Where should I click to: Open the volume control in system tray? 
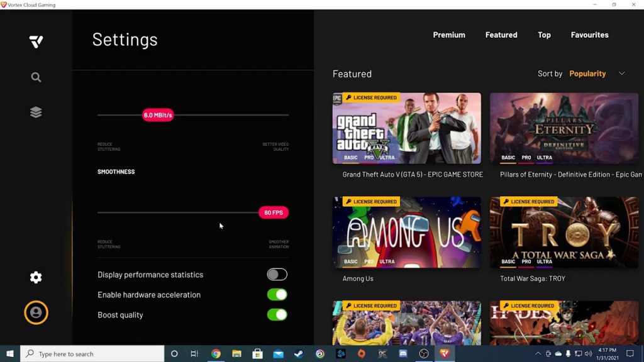click(588, 354)
